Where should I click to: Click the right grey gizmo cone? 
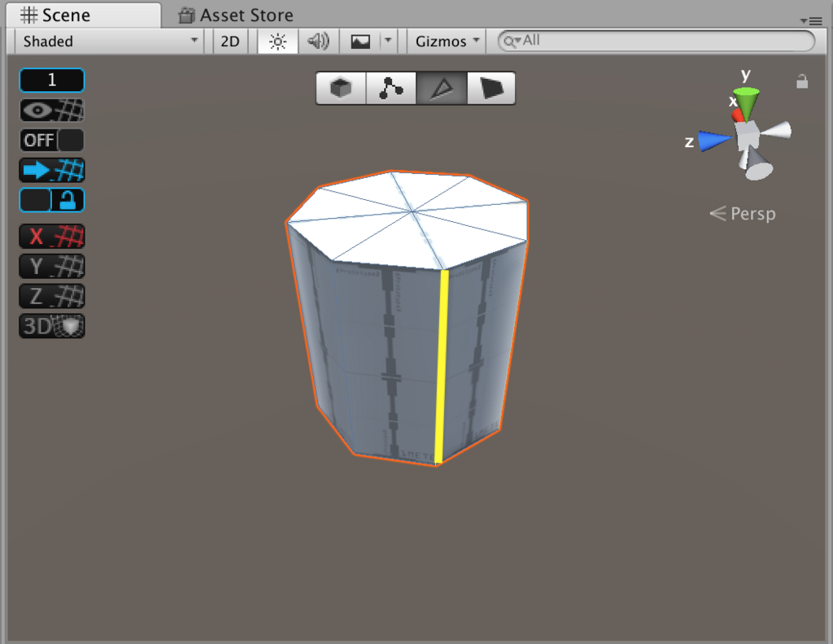776,131
